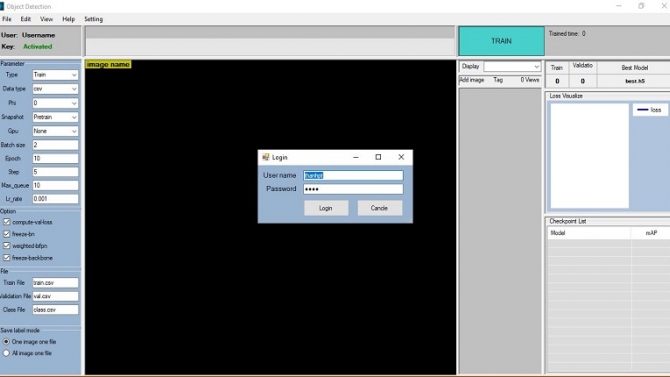Click the Model column header
The image size is (670, 377).
coord(590,233)
